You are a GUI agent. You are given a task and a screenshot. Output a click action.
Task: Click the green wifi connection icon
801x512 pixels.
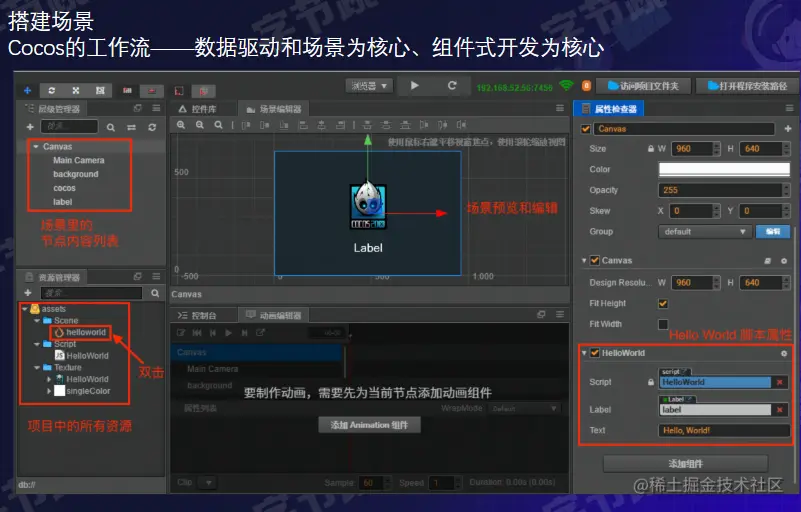click(566, 85)
